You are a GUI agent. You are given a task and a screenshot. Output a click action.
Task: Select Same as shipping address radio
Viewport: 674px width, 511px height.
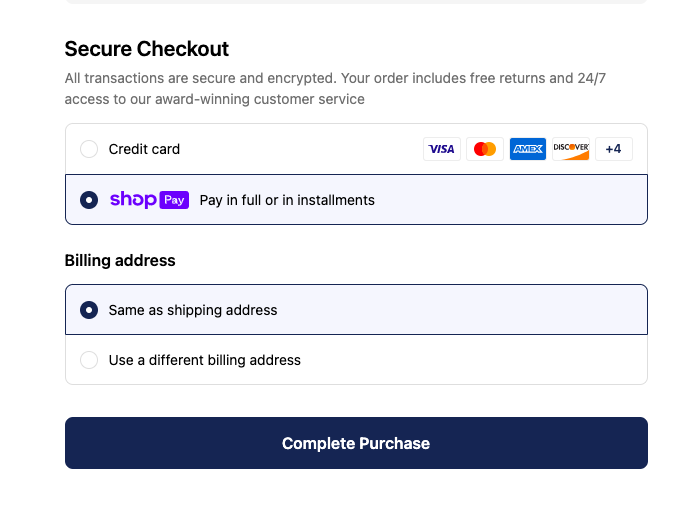pos(89,310)
